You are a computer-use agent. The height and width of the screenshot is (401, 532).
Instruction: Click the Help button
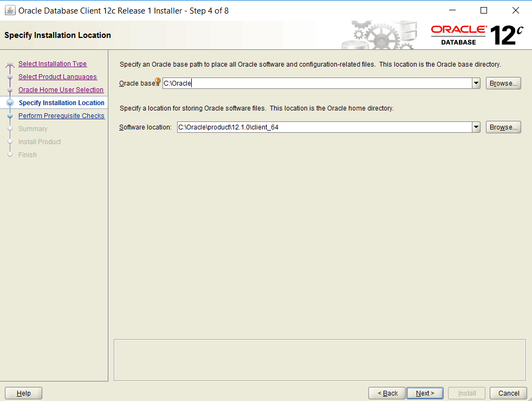coord(23,393)
